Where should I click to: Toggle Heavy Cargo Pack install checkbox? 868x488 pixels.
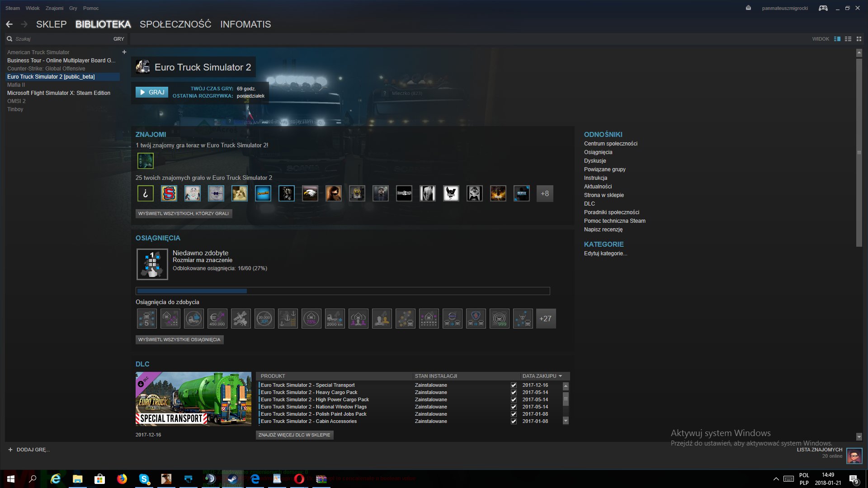514,393
